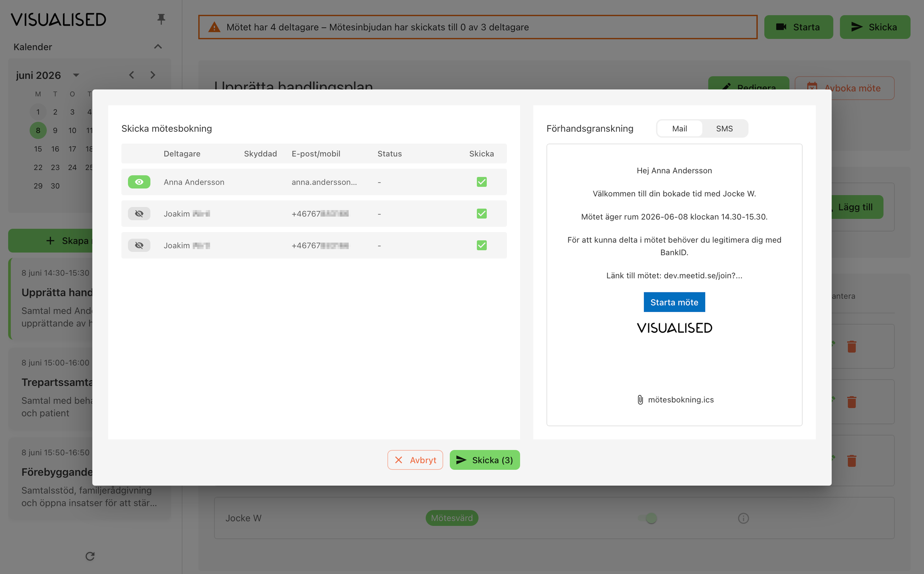Toggle preview eye for Anna Andersson
Viewport: 924px width, 574px height.
[139, 182]
